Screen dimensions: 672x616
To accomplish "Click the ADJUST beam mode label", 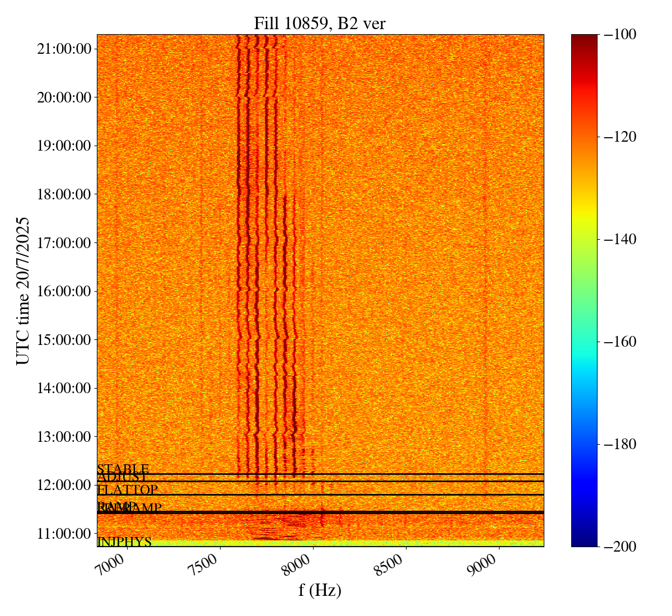I will click(x=123, y=477).
